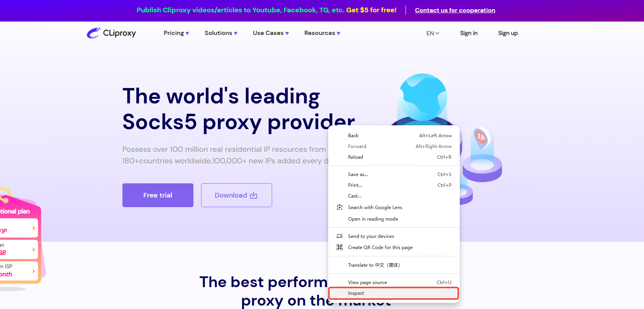Click the Download button

[x=236, y=195]
